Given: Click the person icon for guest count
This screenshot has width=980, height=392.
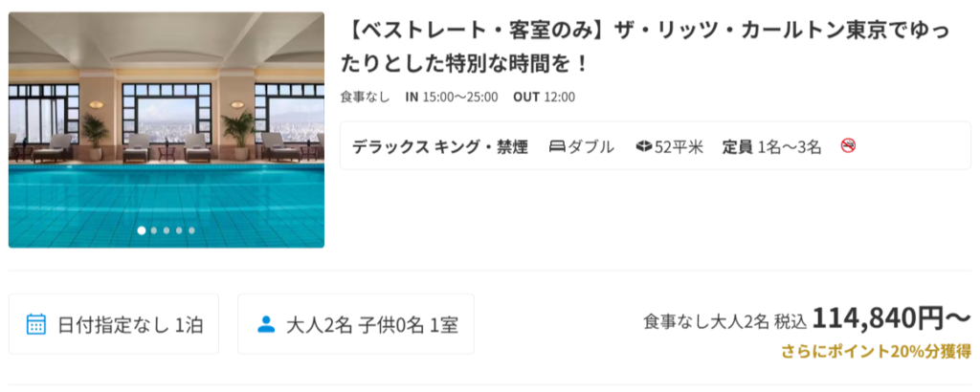Looking at the screenshot, I should coord(266,324).
